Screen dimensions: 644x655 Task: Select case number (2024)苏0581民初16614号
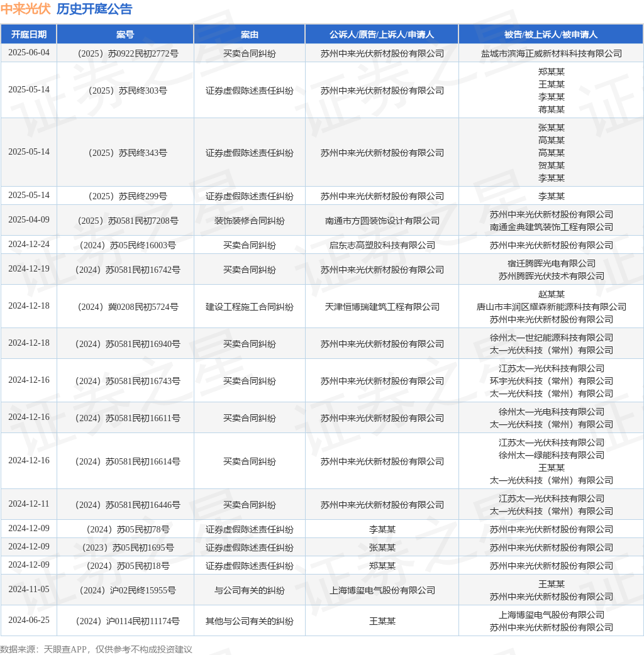point(125,462)
